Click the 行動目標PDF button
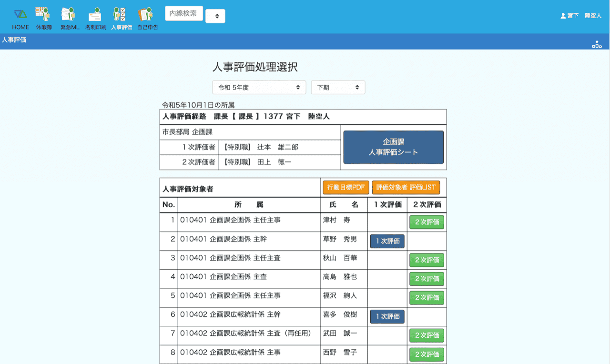610x364 pixels. pos(346,188)
